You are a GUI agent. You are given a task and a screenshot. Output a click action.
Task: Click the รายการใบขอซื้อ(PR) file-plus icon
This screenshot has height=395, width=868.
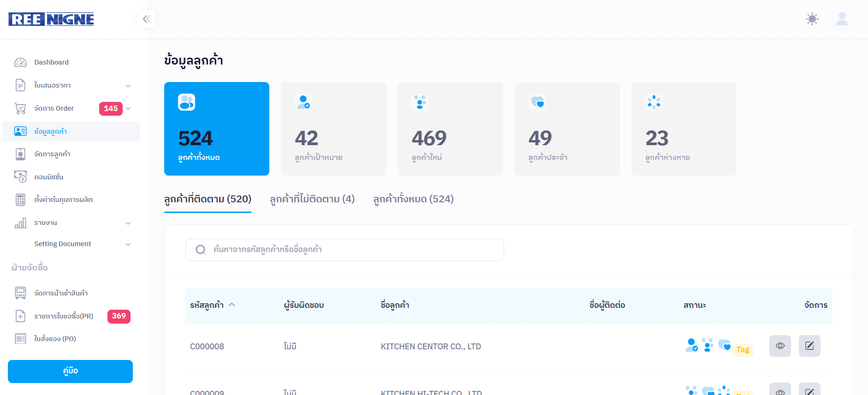coord(20,316)
